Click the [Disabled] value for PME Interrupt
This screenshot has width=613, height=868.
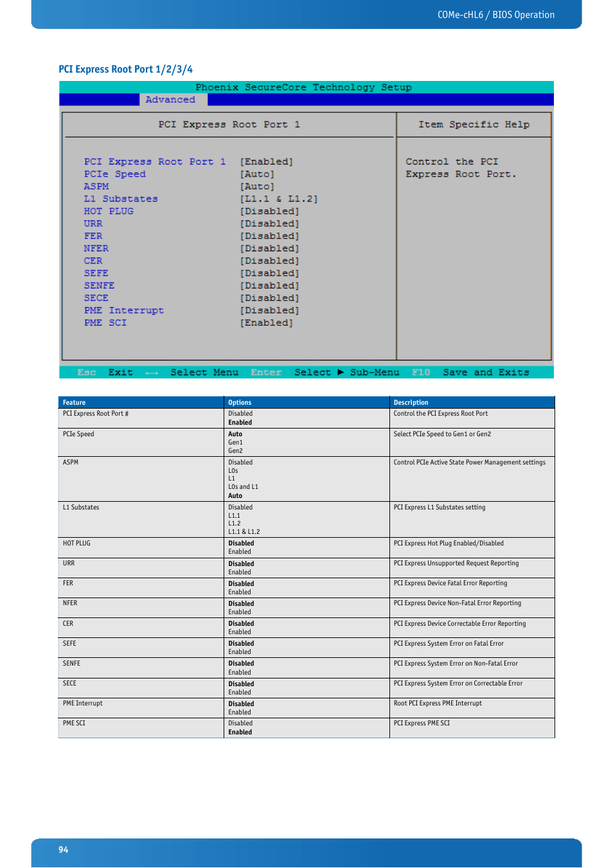(x=270, y=310)
